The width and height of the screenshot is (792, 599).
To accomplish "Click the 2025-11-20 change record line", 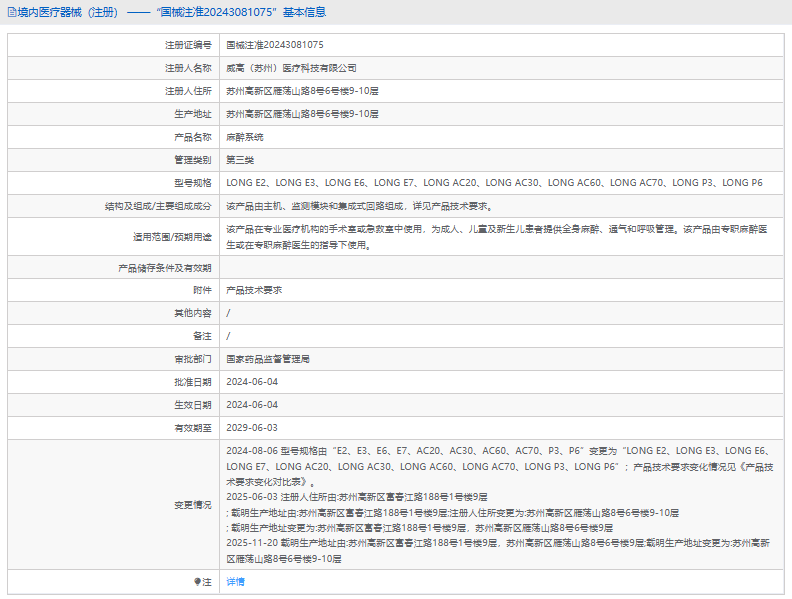I will [498, 551].
